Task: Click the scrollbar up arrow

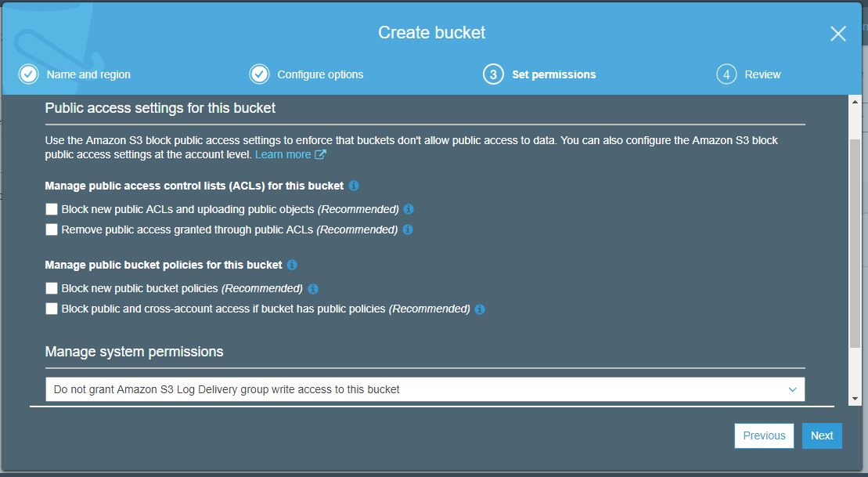Action: tap(855, 102)
